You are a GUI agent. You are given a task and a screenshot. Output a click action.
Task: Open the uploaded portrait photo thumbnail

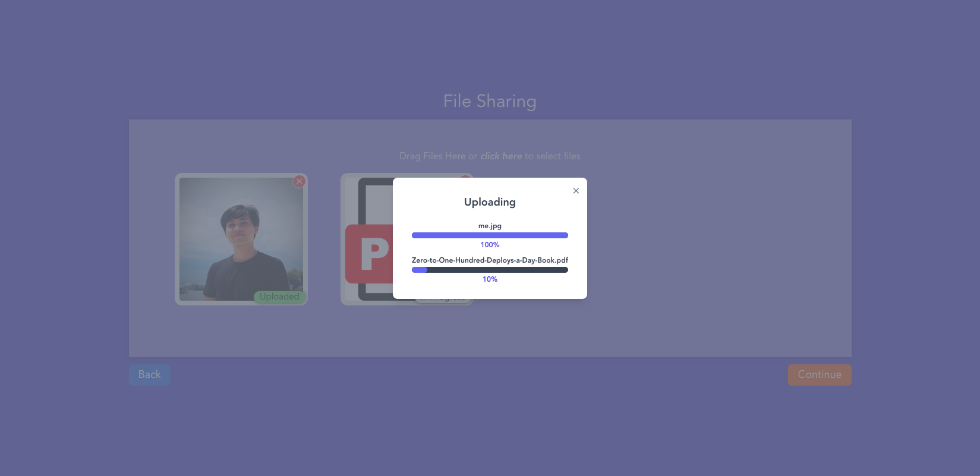241,239
